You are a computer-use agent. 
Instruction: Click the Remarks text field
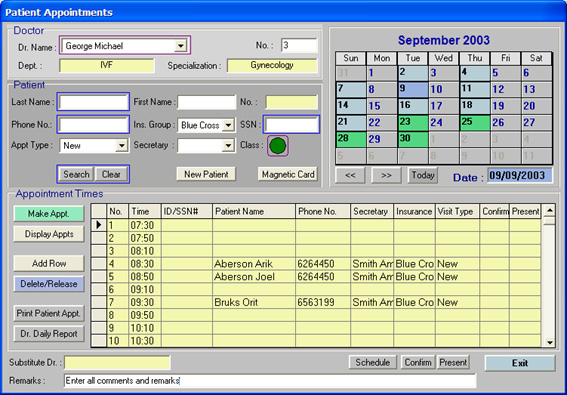click(270, 381)
